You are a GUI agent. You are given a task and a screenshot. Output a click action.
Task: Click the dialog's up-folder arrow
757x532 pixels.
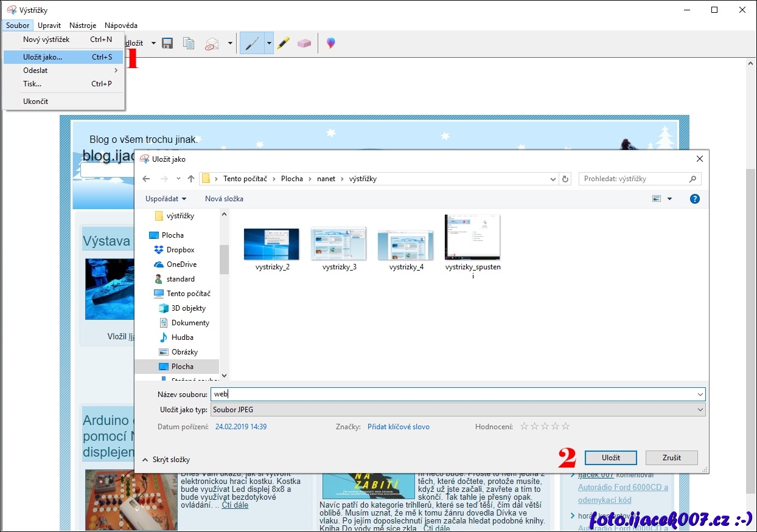click(x=191, y=179)
